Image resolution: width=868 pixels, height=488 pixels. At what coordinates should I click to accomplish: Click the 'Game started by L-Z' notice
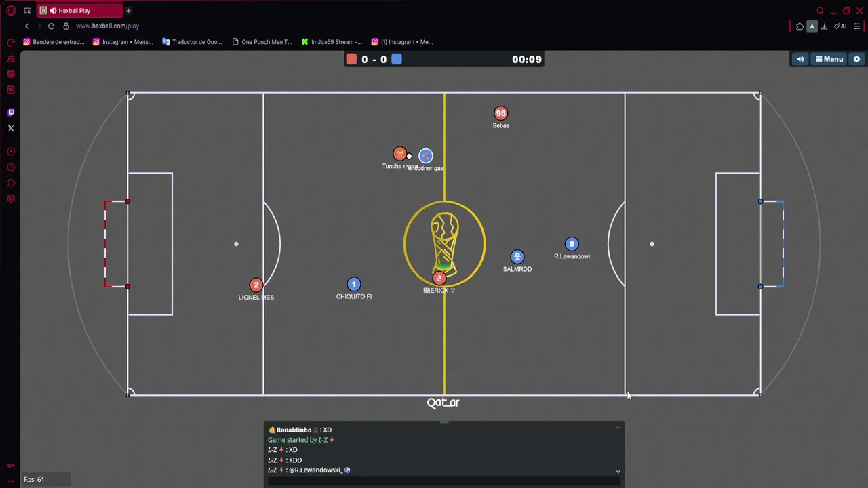[301, 440]
